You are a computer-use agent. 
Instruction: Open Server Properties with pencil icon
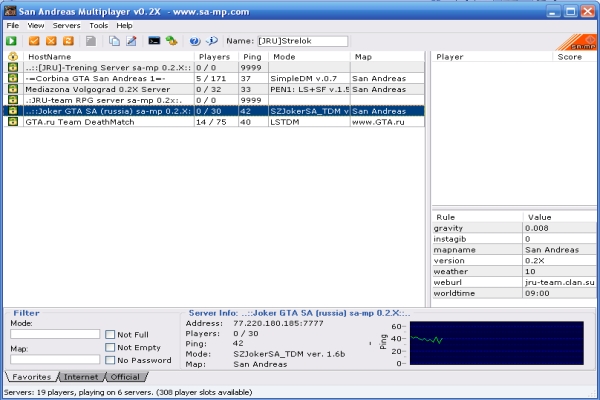(x=131, y=41)
